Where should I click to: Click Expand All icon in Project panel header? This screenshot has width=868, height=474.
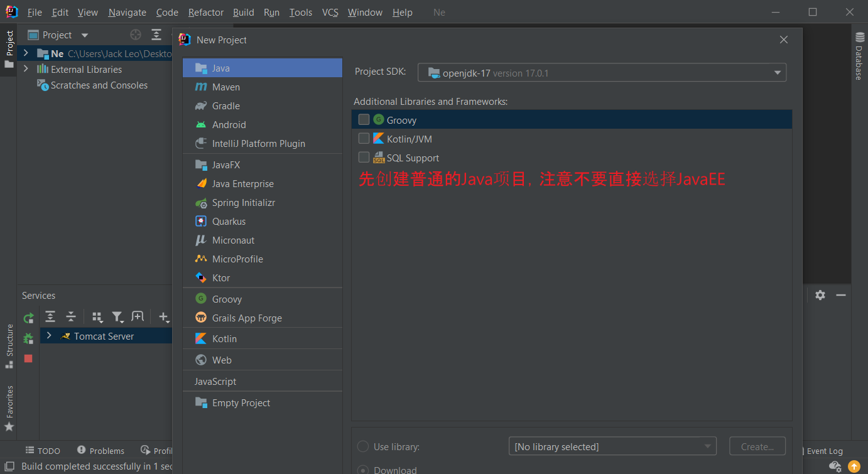[156, 35]
